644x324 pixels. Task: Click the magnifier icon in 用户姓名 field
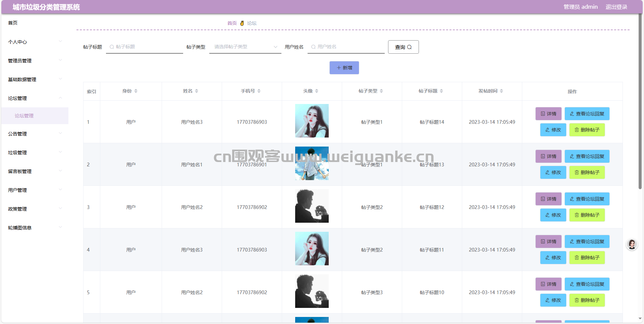point(313,47)
